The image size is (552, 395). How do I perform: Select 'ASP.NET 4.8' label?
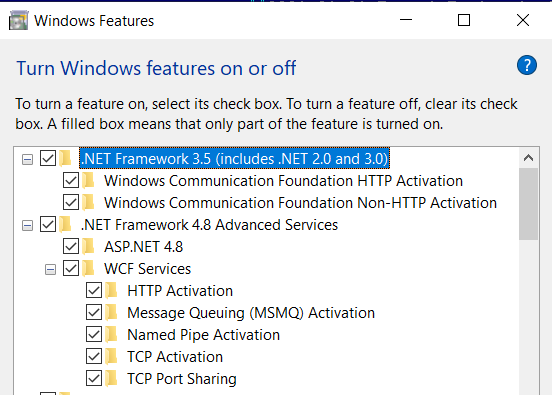(x=144, y=246)
